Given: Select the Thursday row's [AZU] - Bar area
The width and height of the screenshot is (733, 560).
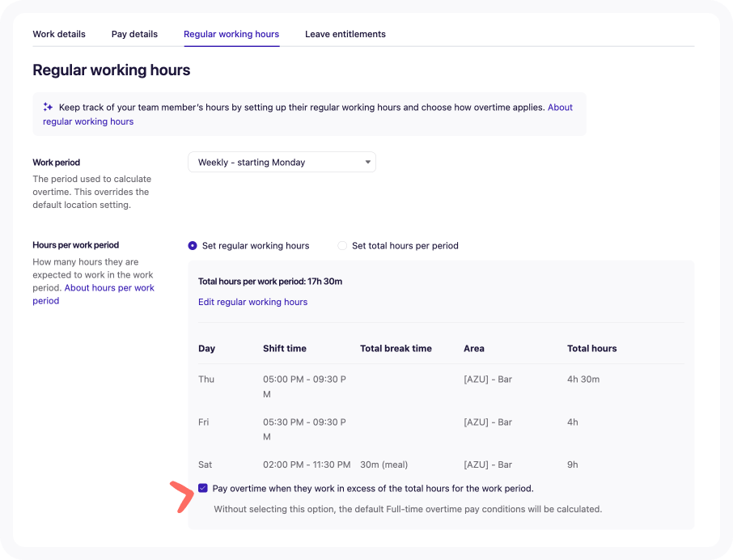Looking at the screenshot, I should 487,380.
